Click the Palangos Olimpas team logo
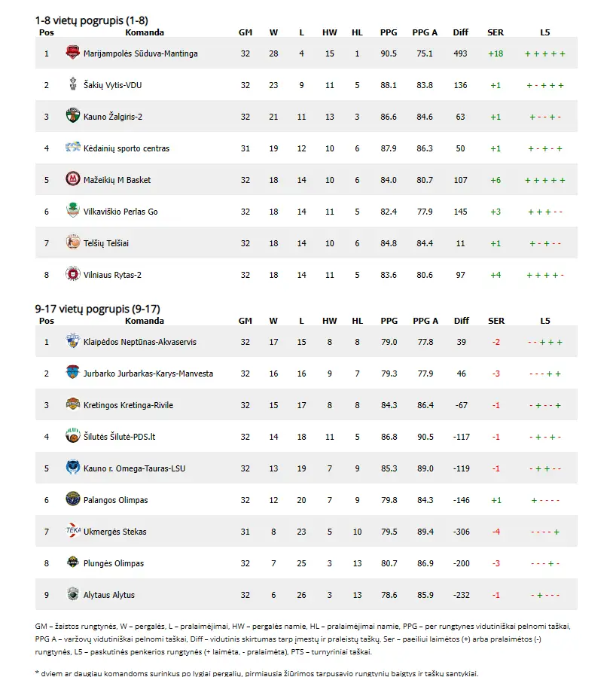The width and height of the screenshot is (616, 677). [72, 499]
